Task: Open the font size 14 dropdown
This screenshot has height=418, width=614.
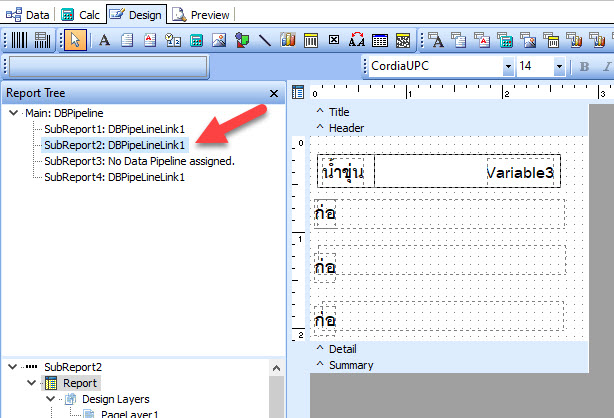Action: pyautogui.click(x=562, y=67)
